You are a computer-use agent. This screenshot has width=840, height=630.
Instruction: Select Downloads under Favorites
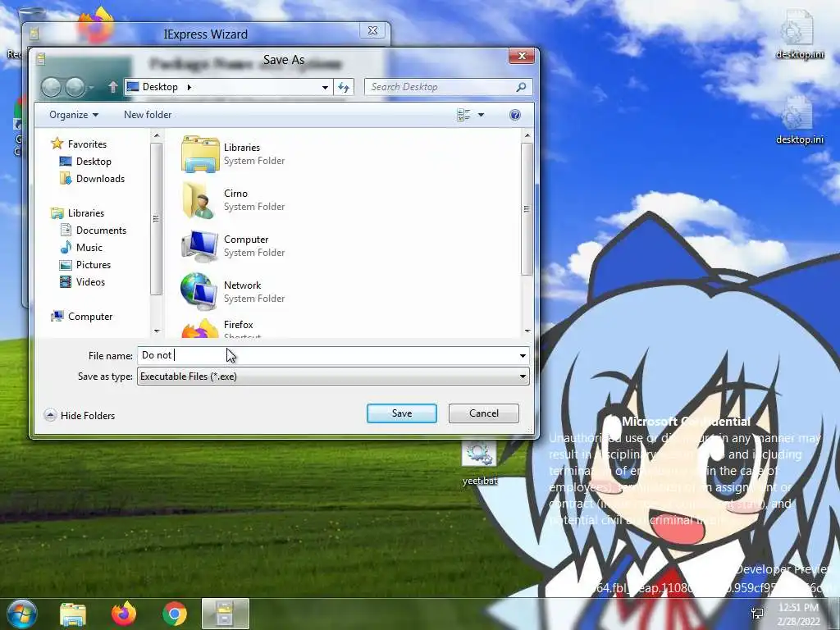point(92,178)
